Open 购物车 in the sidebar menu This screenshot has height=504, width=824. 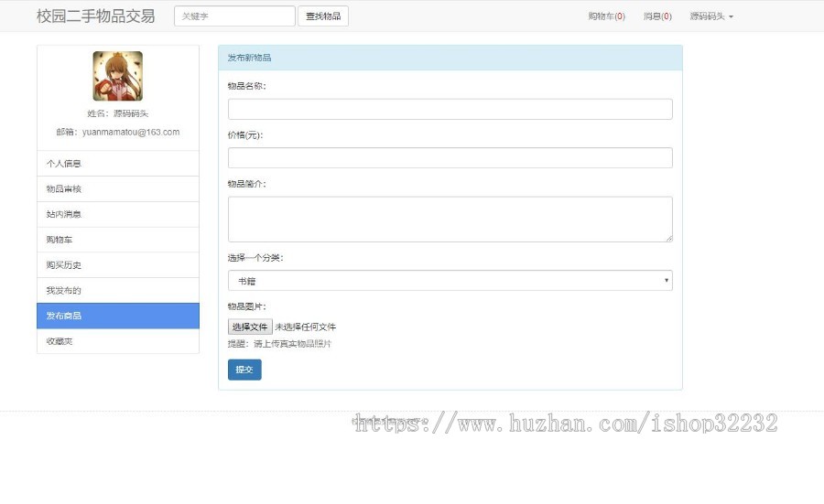(118, 240)
